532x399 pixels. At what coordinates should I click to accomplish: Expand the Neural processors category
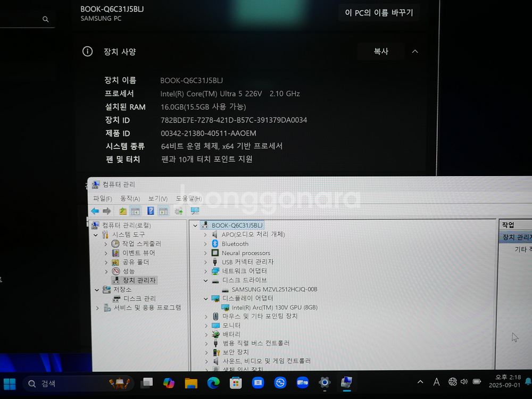[x=205, y=253]
